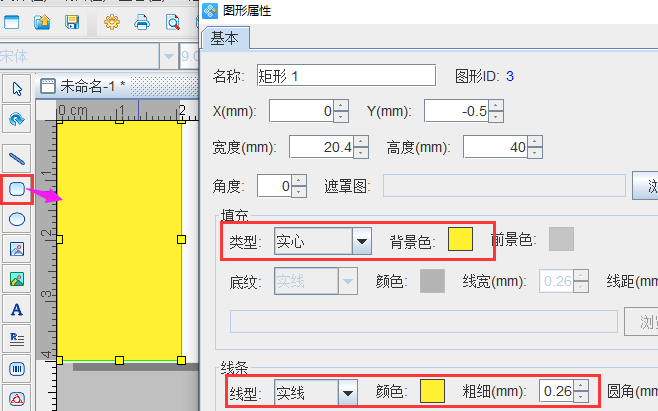Viewport: 658px width, 411px height.
Task: Select the arrow pointer tool
Action: pos(17,88)
